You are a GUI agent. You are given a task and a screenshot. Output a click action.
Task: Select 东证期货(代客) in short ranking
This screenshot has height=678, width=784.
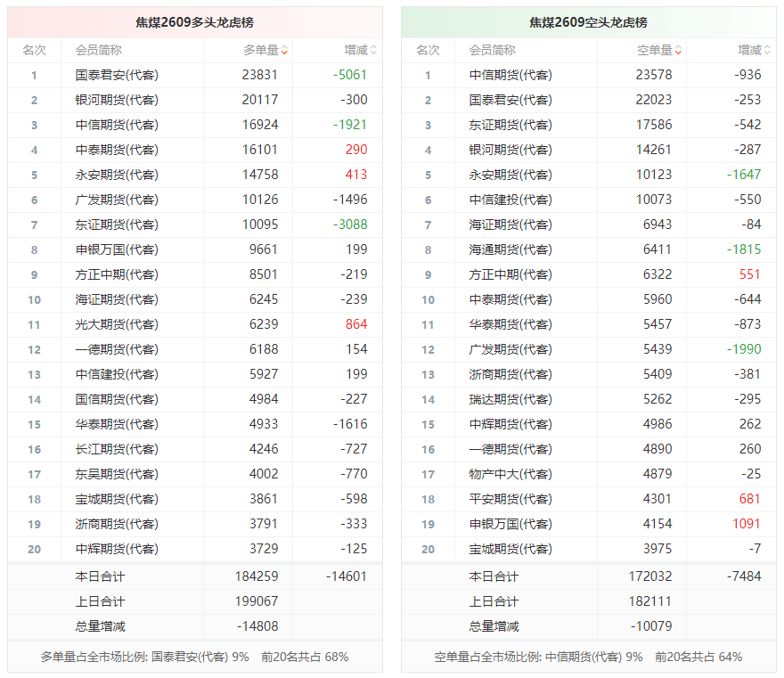[x=510, y=125]
